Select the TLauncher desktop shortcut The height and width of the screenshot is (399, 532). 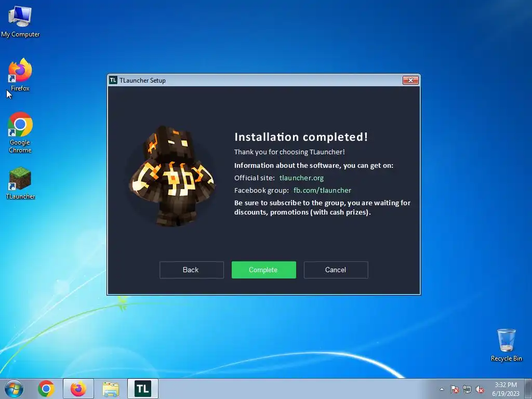(20, 183)
